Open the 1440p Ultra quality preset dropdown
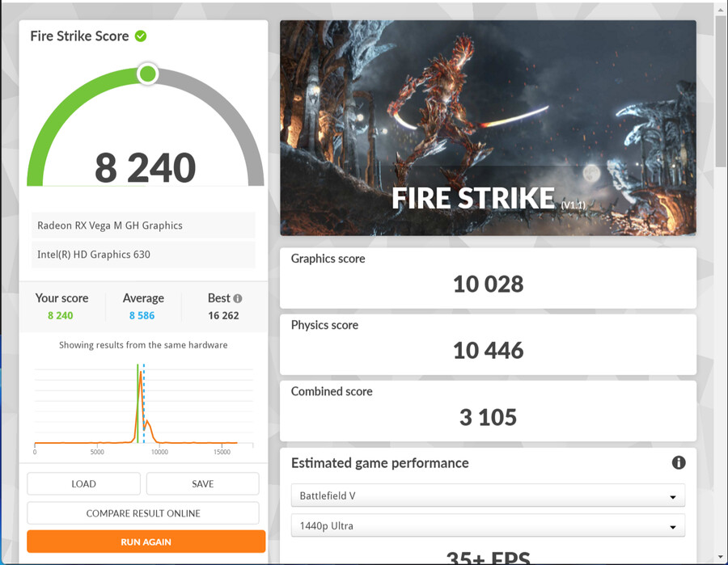This screenshot has height=565, width=728. (x=485, y=525)
